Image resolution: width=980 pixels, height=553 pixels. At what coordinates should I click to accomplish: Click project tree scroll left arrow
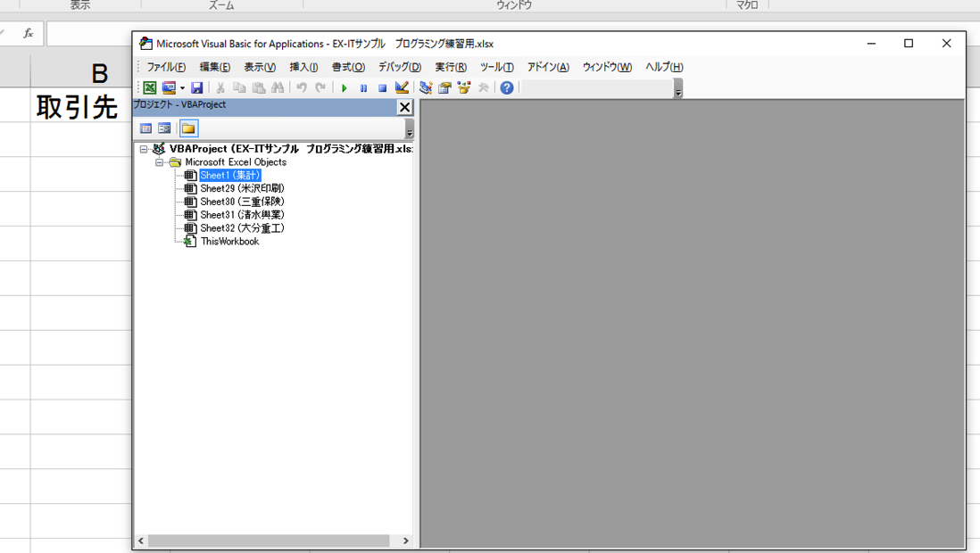pyautogui.click(x=141, y=541)
